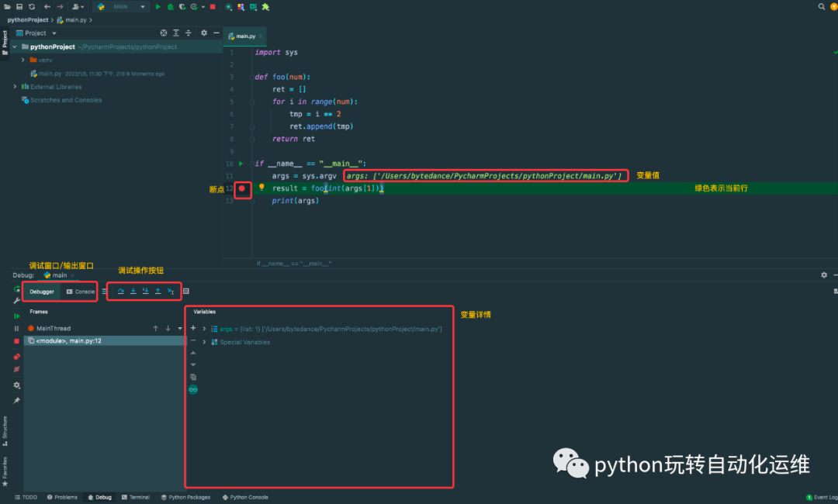Screen dimensions: 838x504
Task: Toggle the Mute Breakpoints icon
Action: click(x=16, y=369)
